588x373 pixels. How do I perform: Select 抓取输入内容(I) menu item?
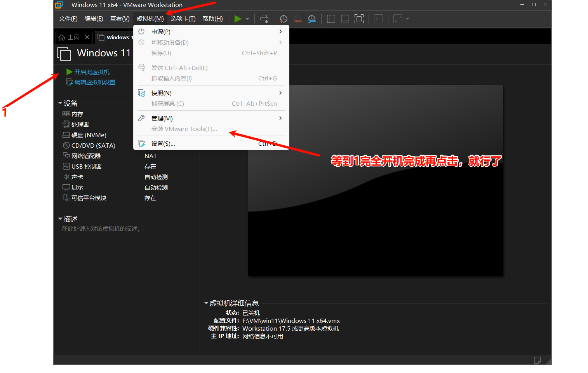tap(211, 78)
